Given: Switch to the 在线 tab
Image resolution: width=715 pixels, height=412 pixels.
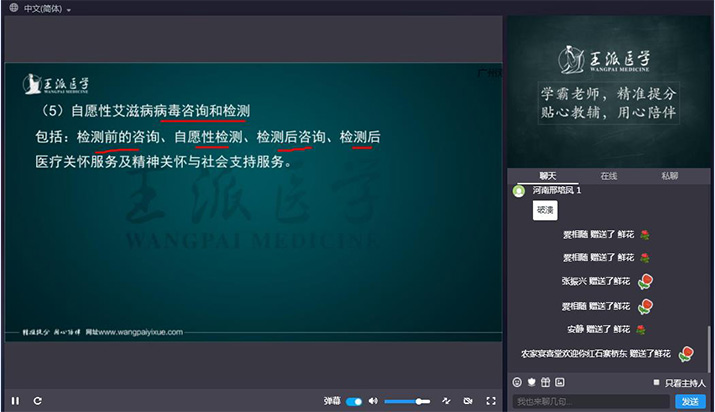Looking at the screenshot, I should pyautogui.click(x=608, y=176).
